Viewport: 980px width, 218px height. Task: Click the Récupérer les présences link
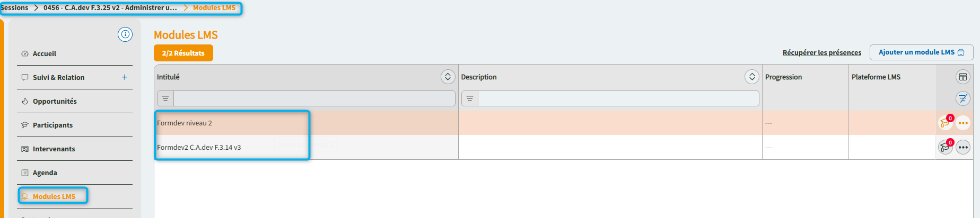(821, 53)
